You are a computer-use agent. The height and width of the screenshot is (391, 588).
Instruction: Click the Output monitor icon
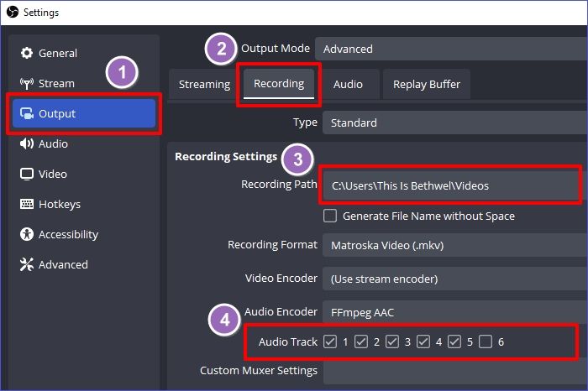(26, 113)
